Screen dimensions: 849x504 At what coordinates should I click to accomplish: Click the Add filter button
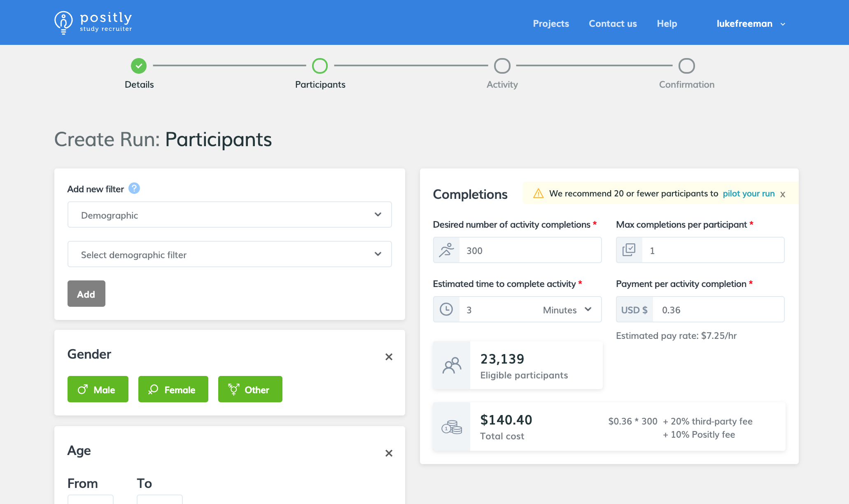click(x=86, y=294)
